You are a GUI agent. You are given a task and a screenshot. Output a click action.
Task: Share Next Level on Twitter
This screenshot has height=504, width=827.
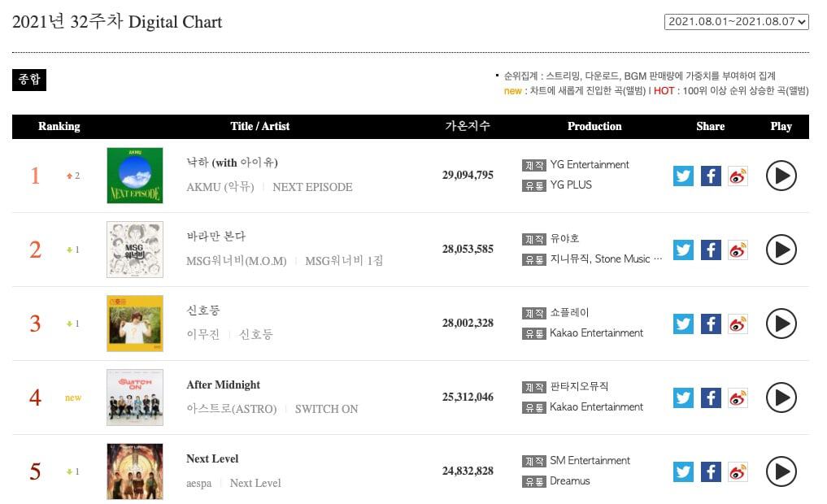click(x=684, y=471)
